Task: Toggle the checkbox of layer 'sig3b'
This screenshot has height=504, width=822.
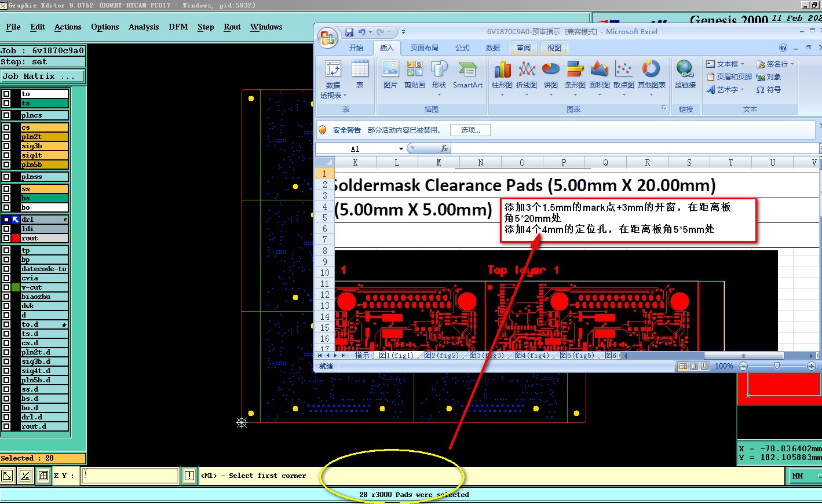Action: point(6,146)
